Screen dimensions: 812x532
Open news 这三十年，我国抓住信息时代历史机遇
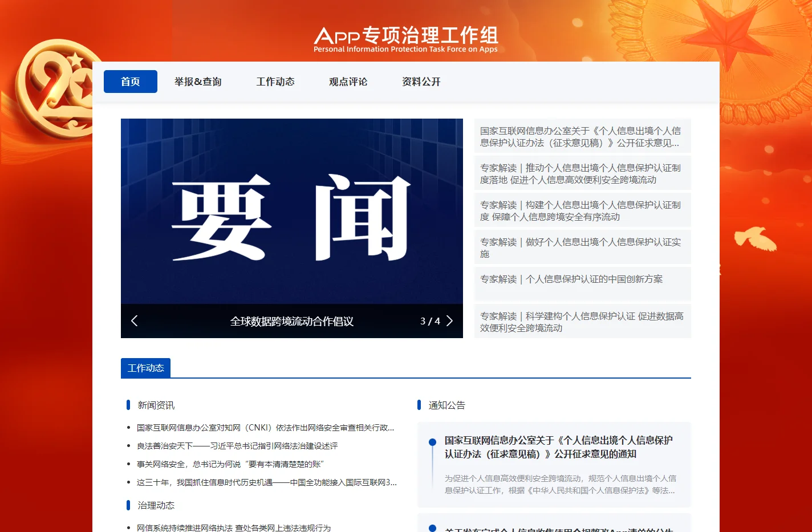point(267,482)
